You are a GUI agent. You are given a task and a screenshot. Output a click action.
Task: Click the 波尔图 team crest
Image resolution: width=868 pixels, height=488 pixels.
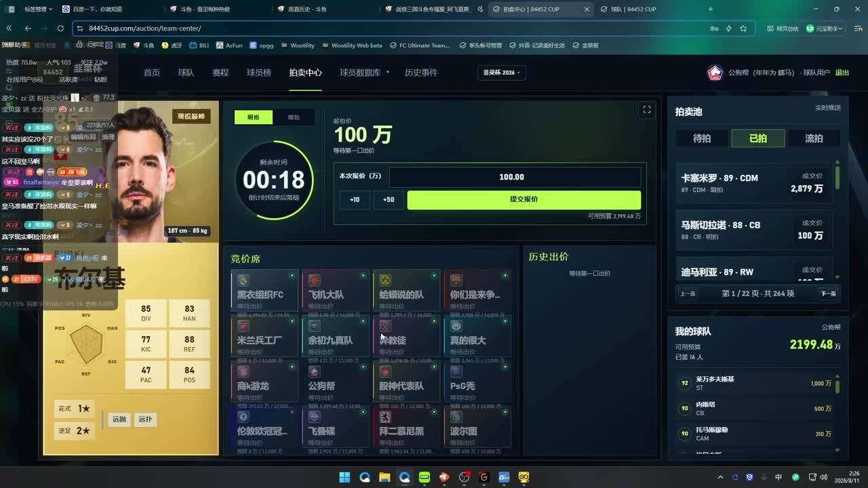click(456, 417)
